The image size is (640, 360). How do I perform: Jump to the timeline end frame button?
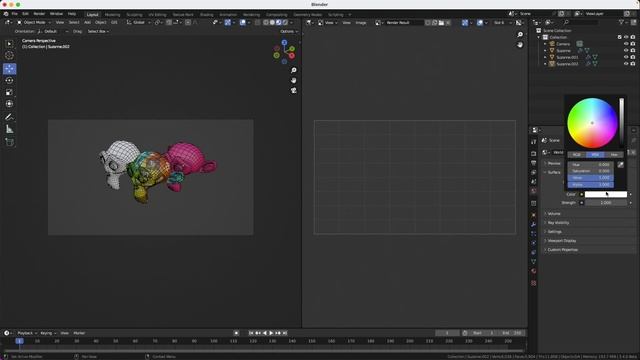[x=285, y=333]
